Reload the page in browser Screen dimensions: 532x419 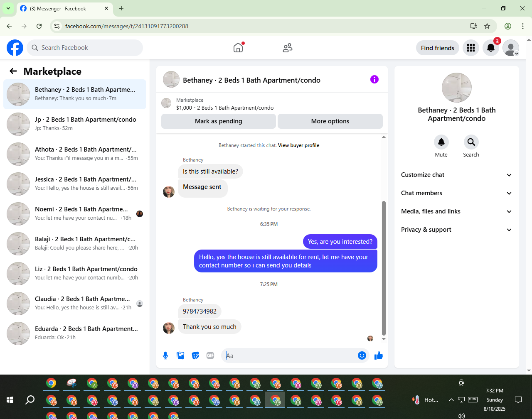pyautogui.click(x=39, y=26)
